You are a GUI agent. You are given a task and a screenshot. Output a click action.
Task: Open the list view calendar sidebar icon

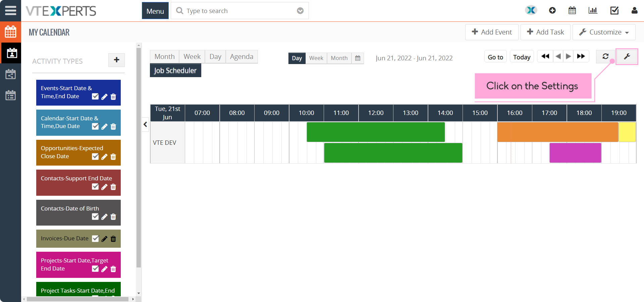pyautogui.click(x=10, y=95)
